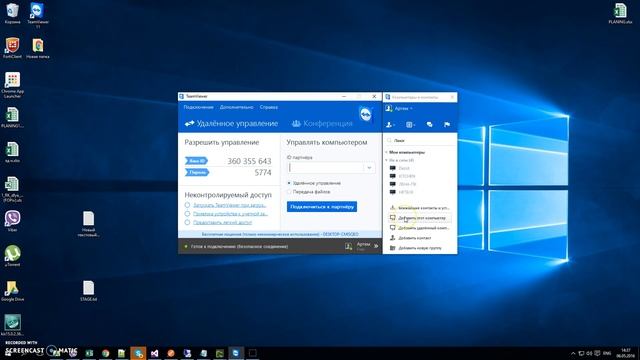Image resolution: width=640 pixels, height=360 pixels.
Task: Click the ID number 360 355 643
Action: click(x=249, y=161)
